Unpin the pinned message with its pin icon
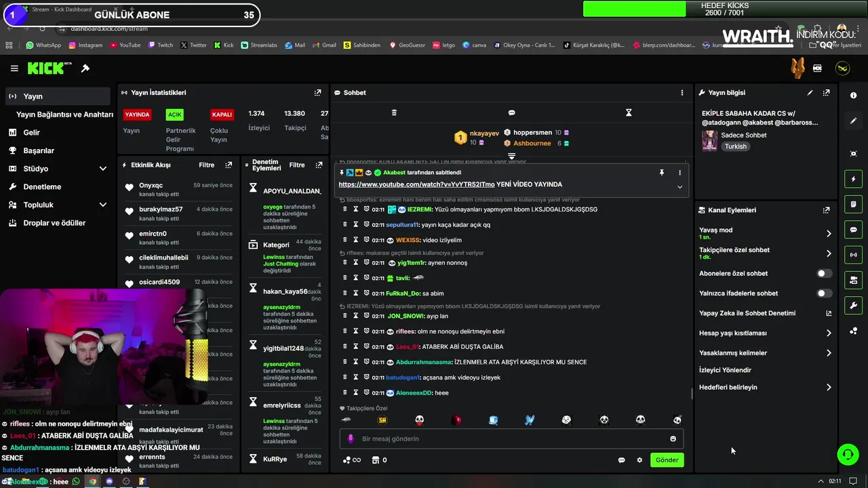The image size is (868, 488). point(662,173)
